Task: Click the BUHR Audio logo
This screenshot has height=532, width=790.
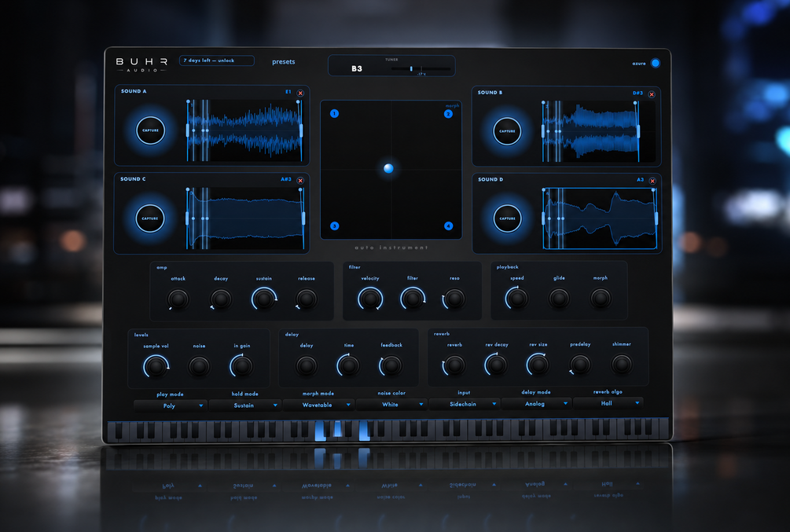Action: (x=141, y=64)
